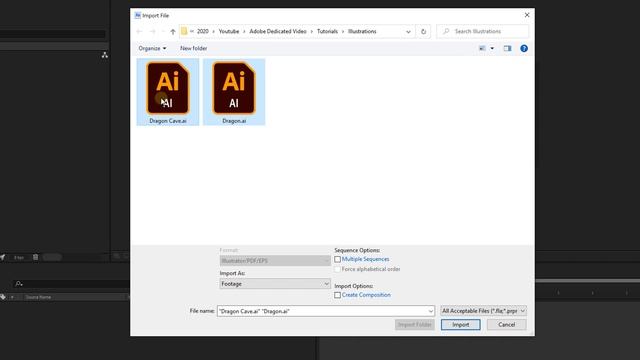Image resolution: width=640 pixels, height=360 pixels.
Task: Click the magnifier icon in Search Illustrations
Action: point(446,31)
